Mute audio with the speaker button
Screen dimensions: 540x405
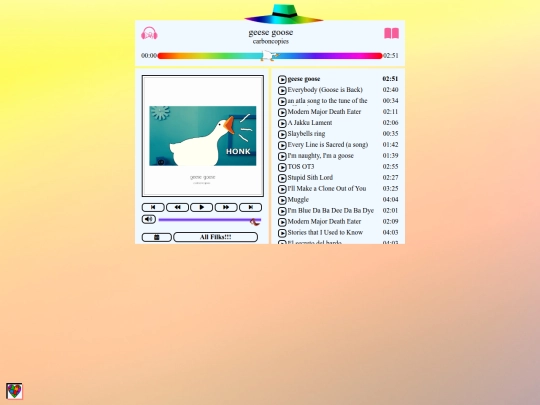tap(149, 219)
